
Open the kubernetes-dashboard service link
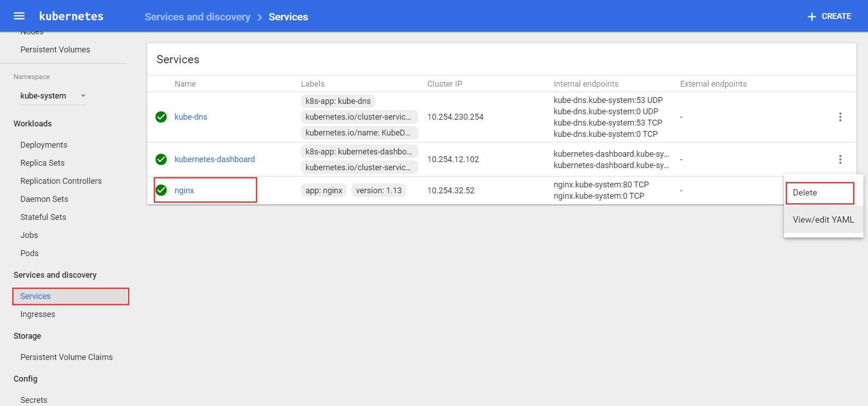pyautogui.click(x=215, y=159)
